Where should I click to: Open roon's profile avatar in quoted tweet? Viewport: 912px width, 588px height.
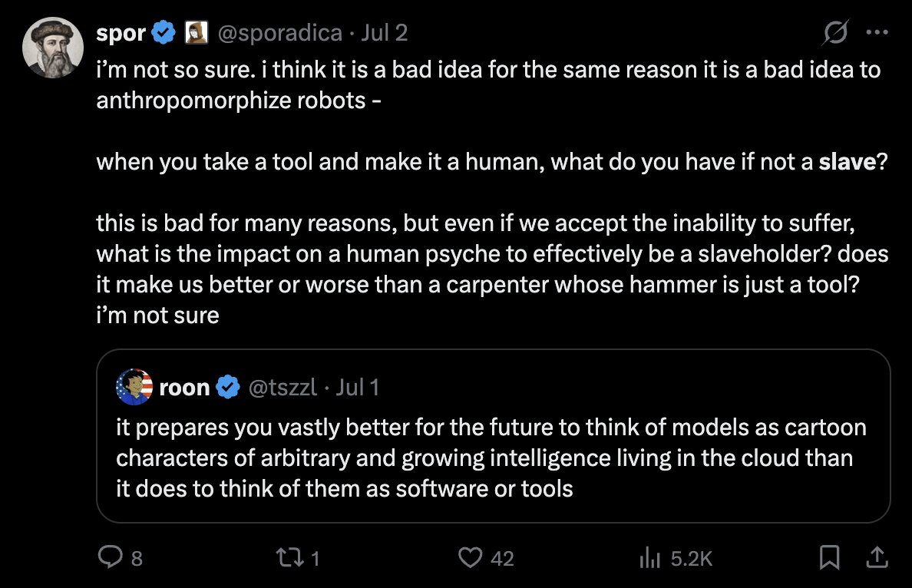tap(134, 387)
